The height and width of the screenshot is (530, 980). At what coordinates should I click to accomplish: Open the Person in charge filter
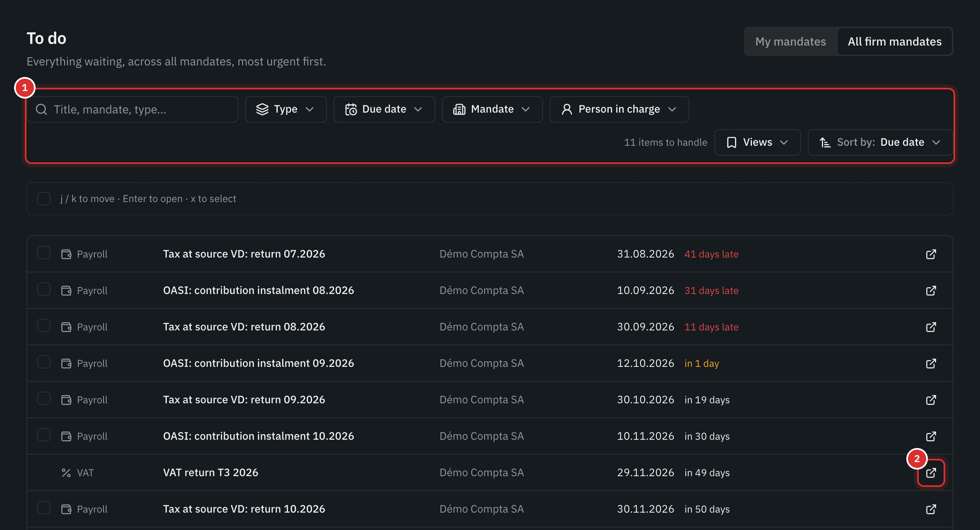pos(619,109)
